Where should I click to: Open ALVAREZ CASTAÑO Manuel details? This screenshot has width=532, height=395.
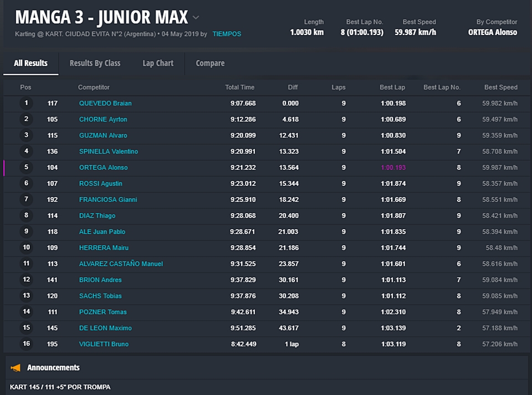tap(121, 264)
